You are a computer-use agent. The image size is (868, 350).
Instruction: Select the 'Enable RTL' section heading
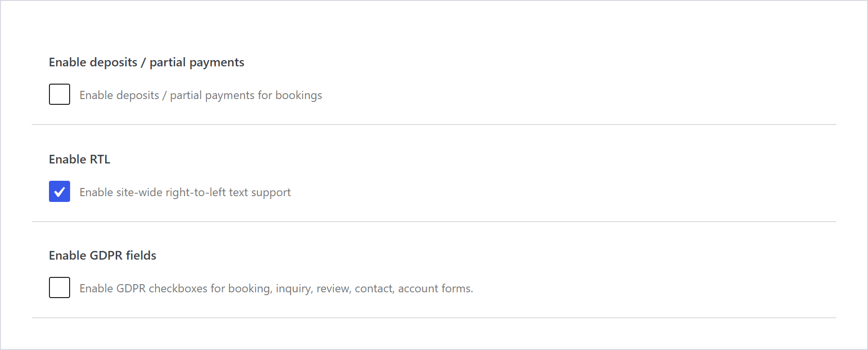pos(80,159)
